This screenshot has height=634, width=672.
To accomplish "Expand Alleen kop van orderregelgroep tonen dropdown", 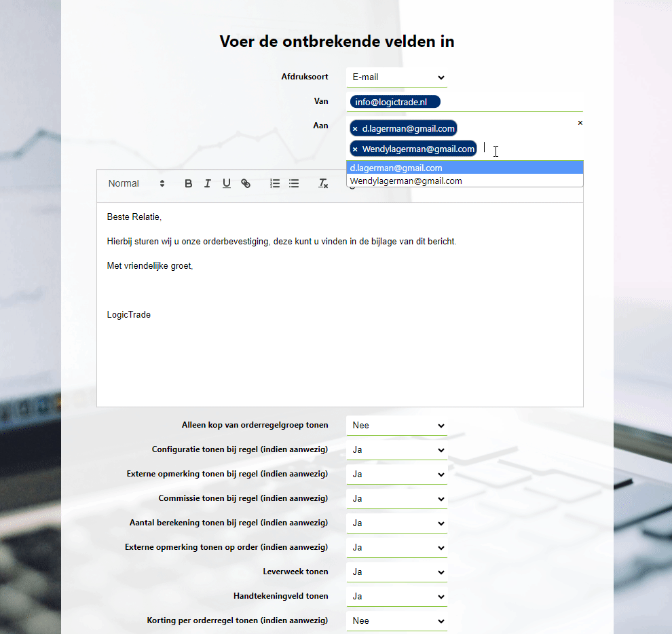I will click(x=396, y=426).
